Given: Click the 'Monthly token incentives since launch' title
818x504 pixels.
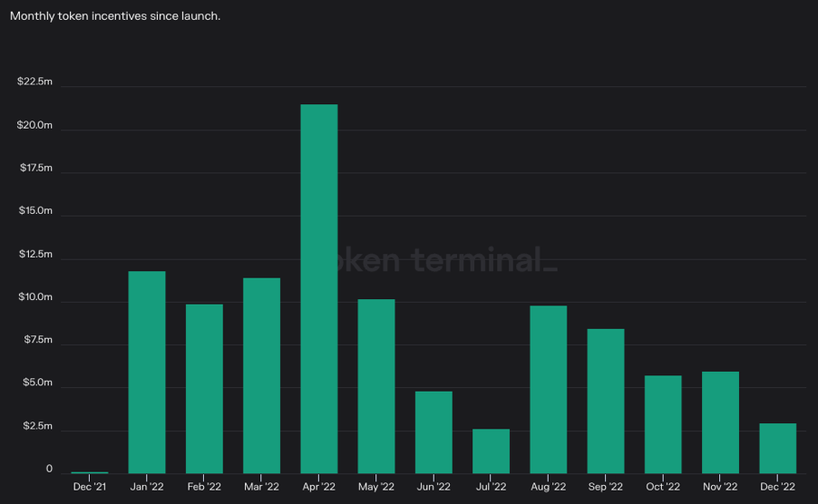Looking at the screenshot, I should point(115,16).
